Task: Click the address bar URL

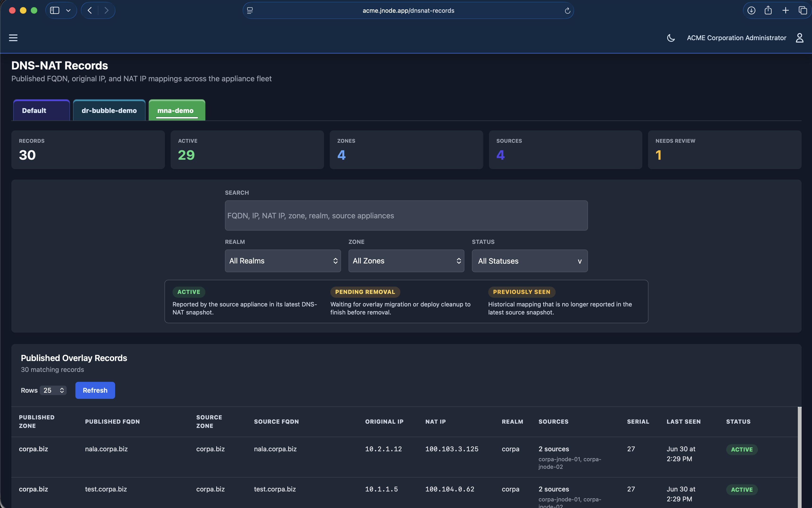Action: (x=408, y=11)
